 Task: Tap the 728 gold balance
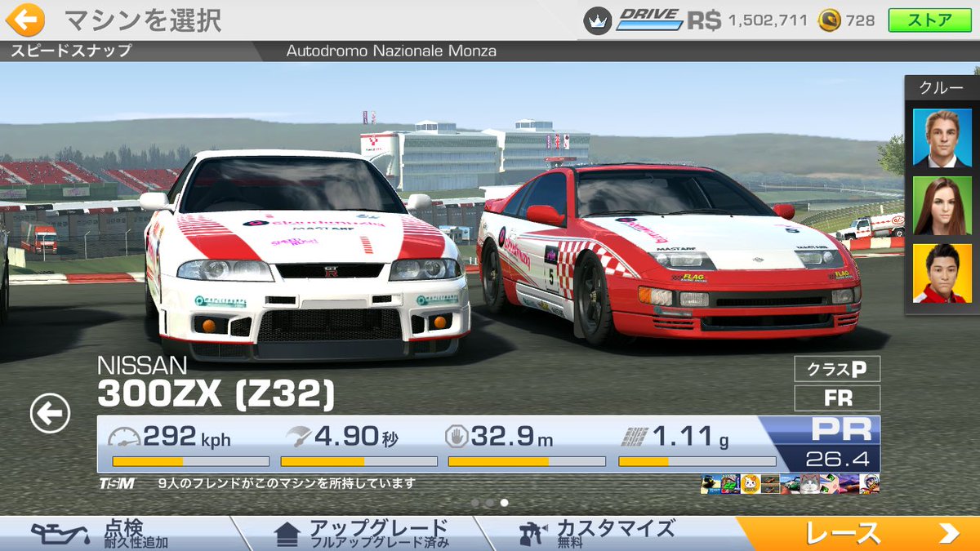[860, 20]
